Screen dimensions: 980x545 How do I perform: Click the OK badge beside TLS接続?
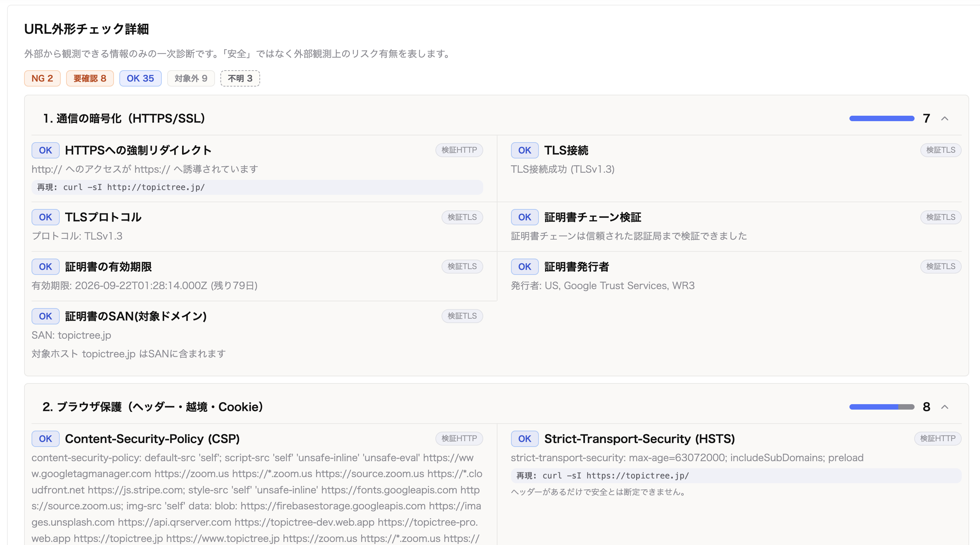[x=525, y=150]
